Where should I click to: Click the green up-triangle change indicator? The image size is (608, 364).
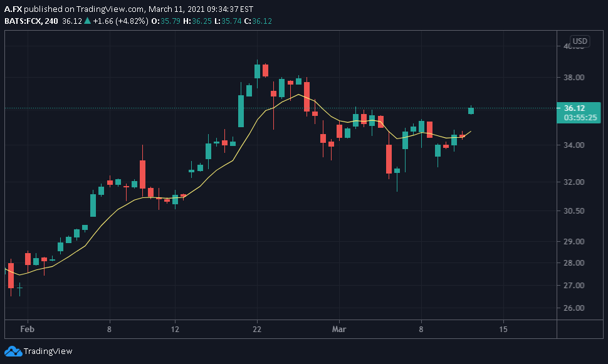coord(88,21)
